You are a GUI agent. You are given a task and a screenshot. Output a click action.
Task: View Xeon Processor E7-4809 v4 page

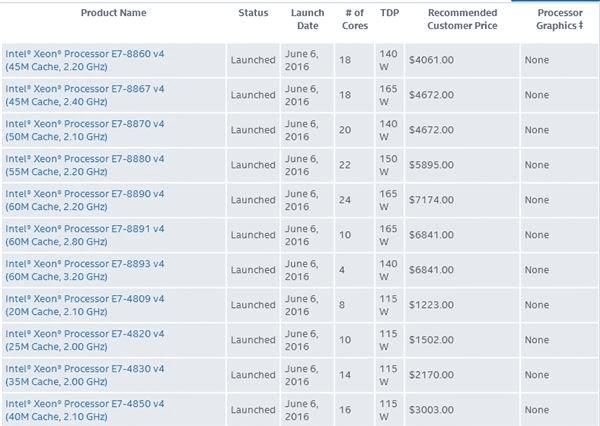tap(83, 298)
